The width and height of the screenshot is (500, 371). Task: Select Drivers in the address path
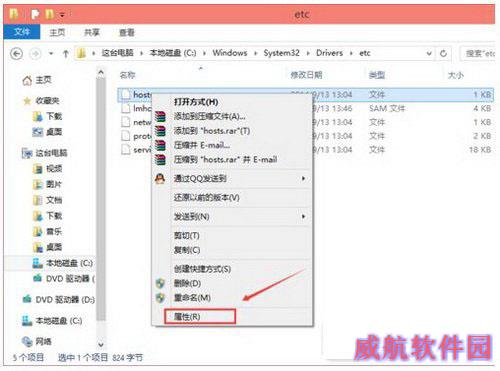click(x=329, y=53)
